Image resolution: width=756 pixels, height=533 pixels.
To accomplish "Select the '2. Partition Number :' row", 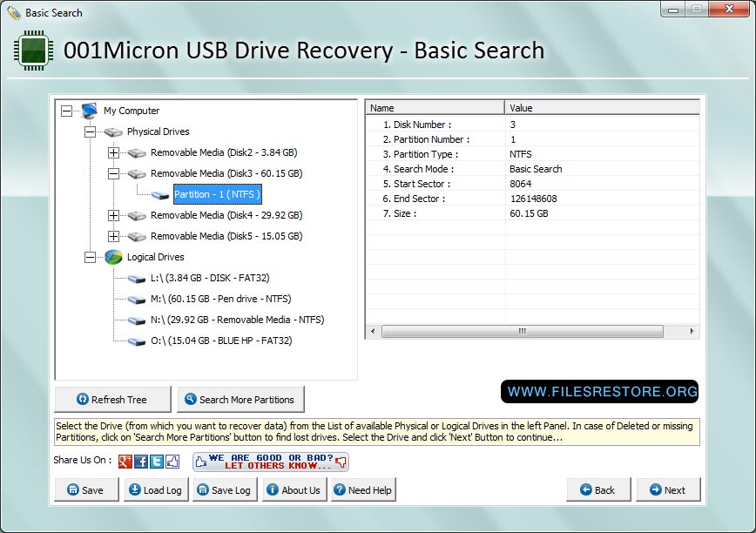I will click(532, 139).
